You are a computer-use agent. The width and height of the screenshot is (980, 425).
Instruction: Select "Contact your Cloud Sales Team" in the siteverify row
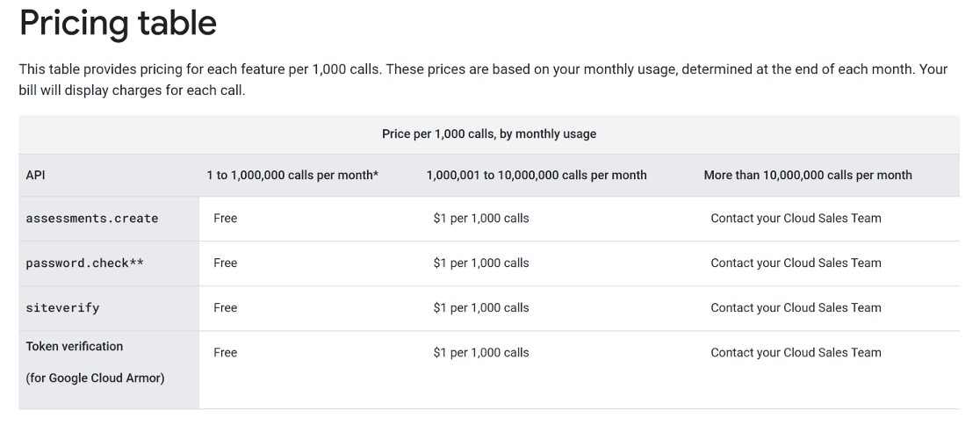coord(796,307)
